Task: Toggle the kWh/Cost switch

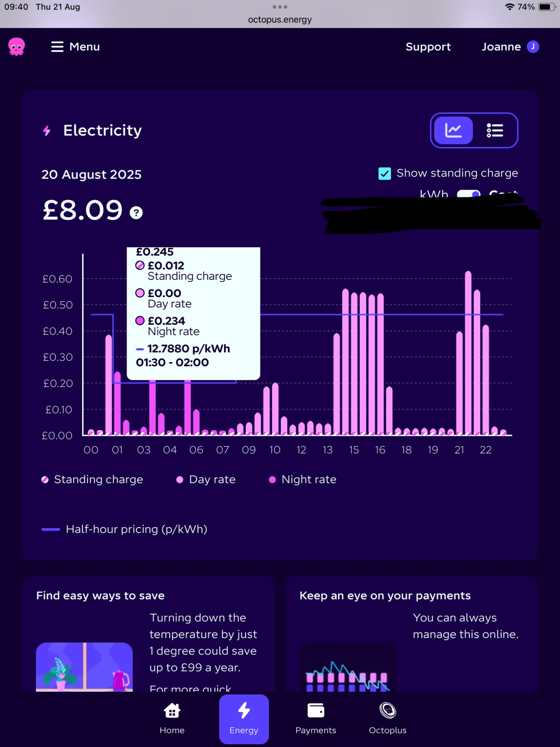Action: click(469, 194)
